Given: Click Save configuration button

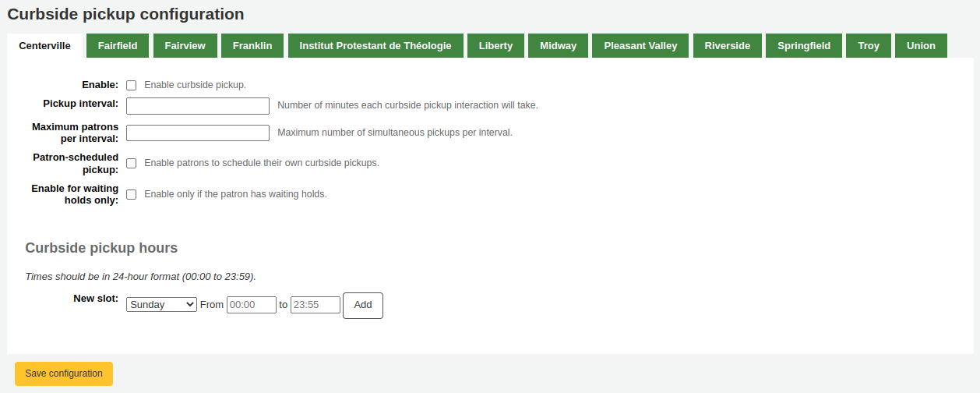Looking at the screenshot, I should point(64,374).
